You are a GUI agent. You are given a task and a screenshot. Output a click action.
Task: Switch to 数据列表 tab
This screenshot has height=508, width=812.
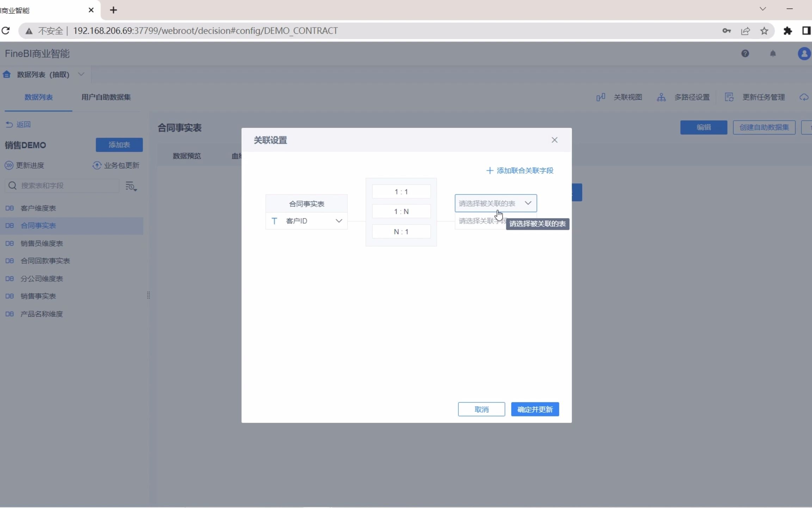[38, 97]
